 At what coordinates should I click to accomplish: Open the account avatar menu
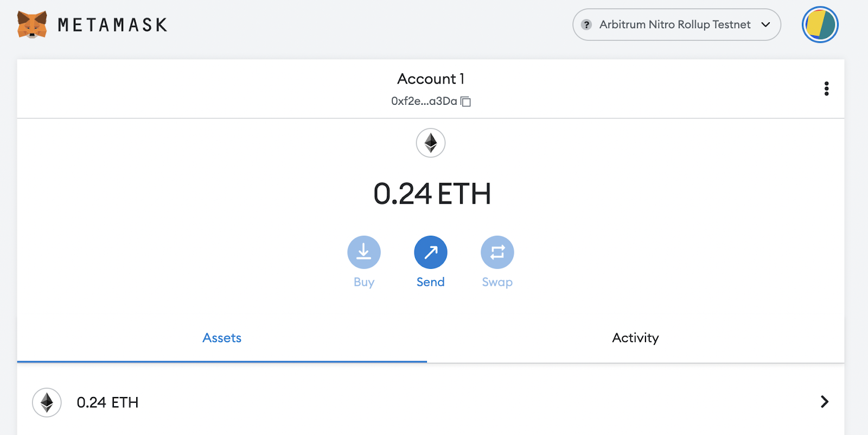(820, 24)
